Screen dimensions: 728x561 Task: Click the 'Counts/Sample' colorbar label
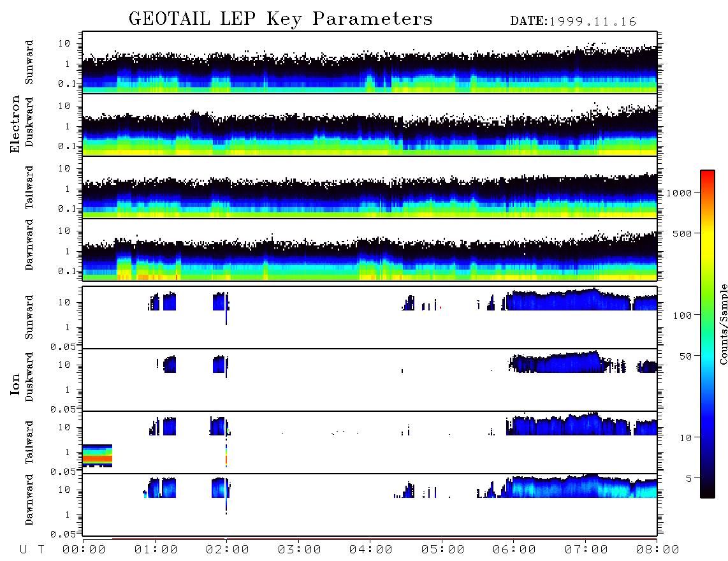click(x=723, y=324)
